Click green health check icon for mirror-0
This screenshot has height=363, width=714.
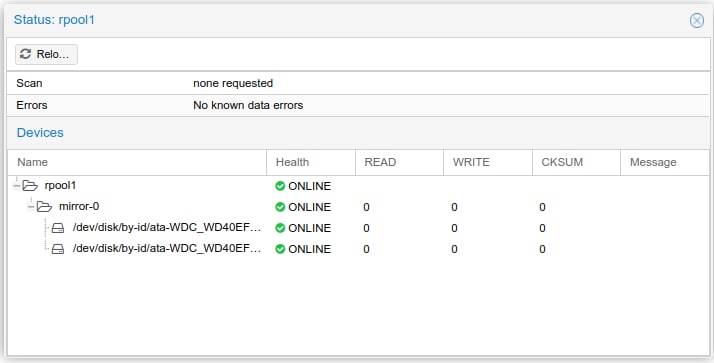[x=280, y=207]
